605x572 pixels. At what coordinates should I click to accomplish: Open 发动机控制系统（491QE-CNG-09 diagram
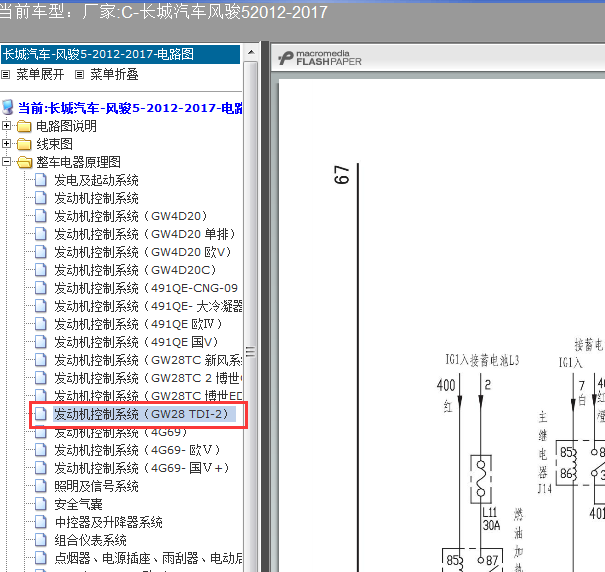pyautogui.click(x=146, y=288)
